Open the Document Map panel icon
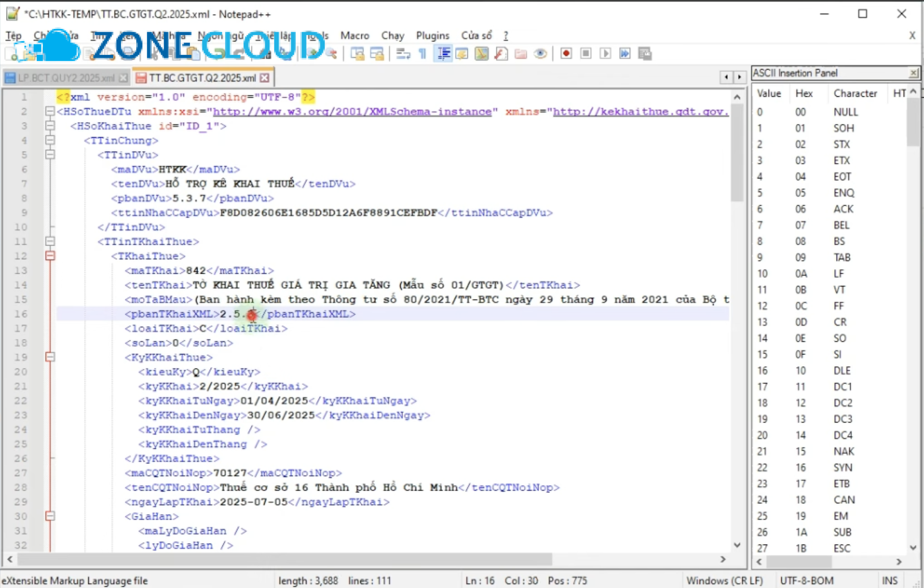 coord(481,54)
